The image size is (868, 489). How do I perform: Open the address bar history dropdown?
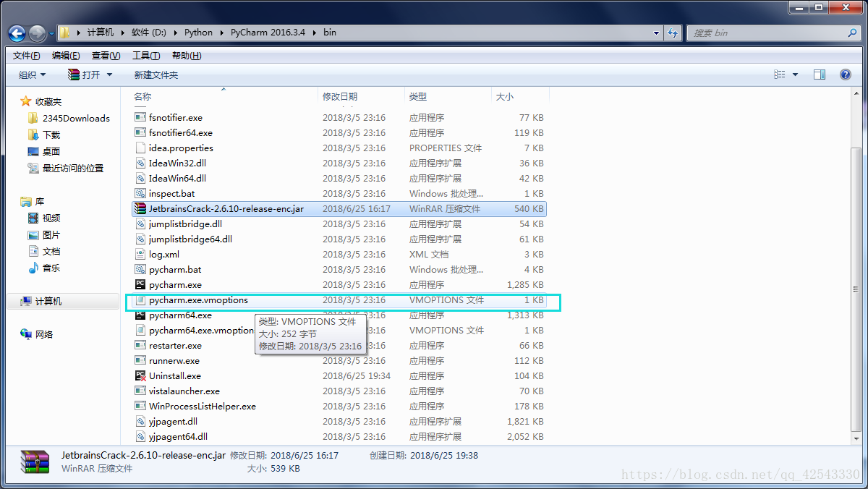(x=657, y=33)
